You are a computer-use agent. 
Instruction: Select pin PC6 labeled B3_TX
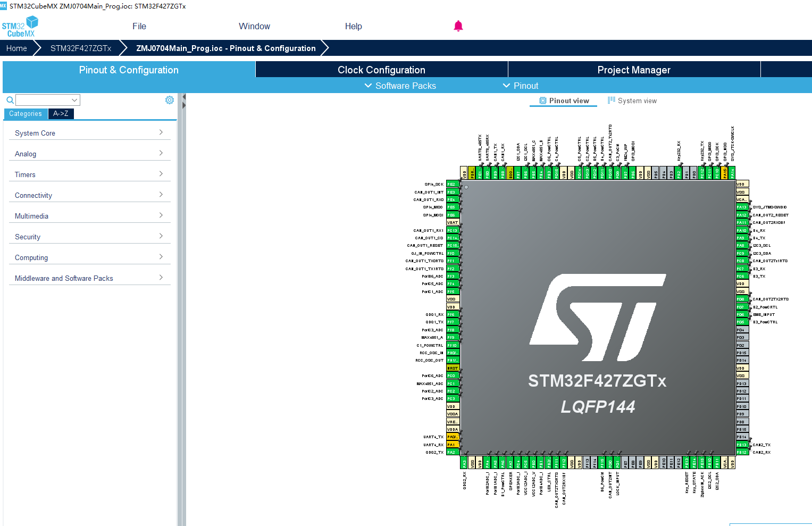pyautogui.click(x=742, y=276)
